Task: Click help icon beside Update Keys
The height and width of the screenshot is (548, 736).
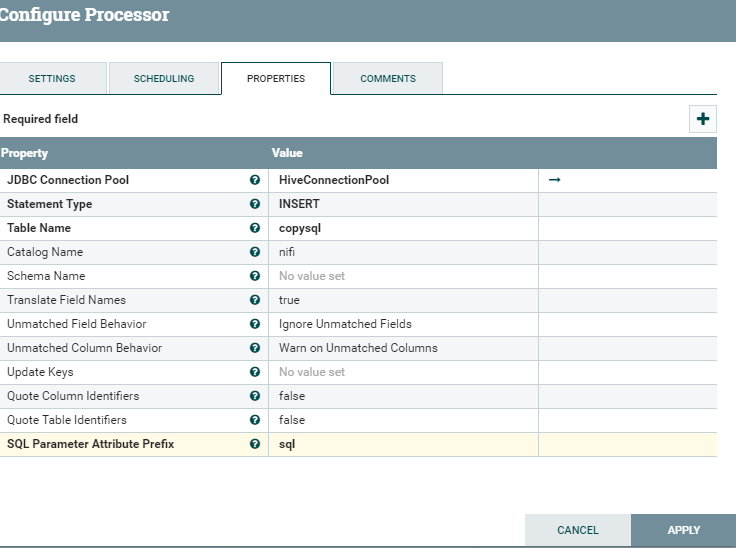Action: (255, 372)
